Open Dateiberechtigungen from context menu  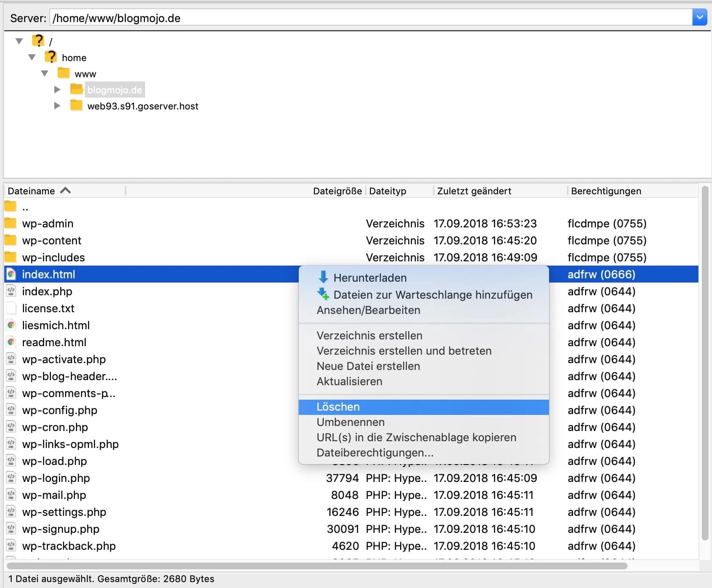[x=374, y=452]
